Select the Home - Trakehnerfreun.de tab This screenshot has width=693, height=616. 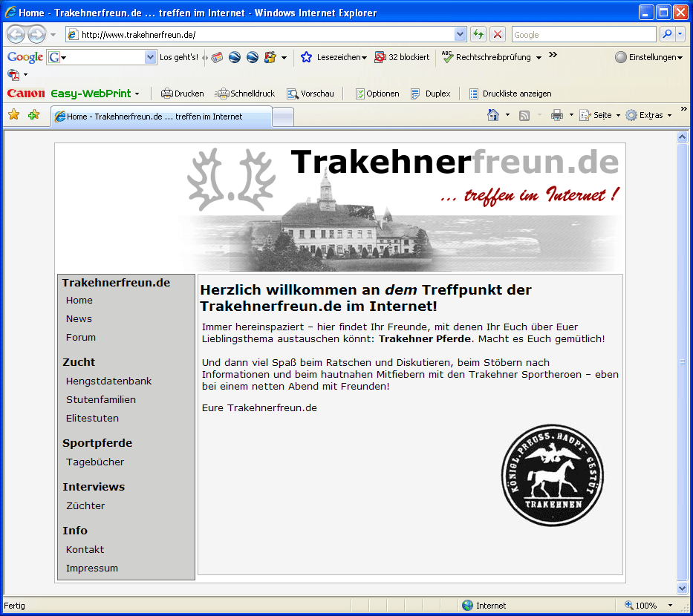pos(161,117)
